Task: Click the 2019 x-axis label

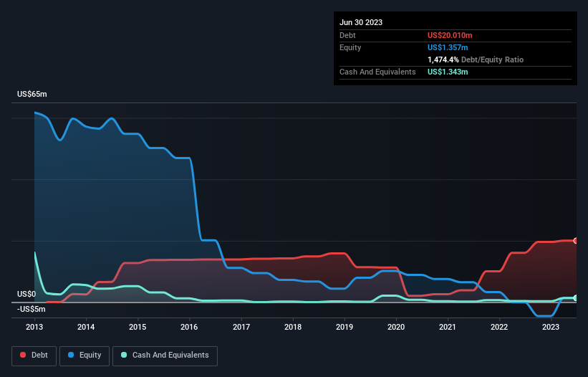Action: [x=344, y=327]
